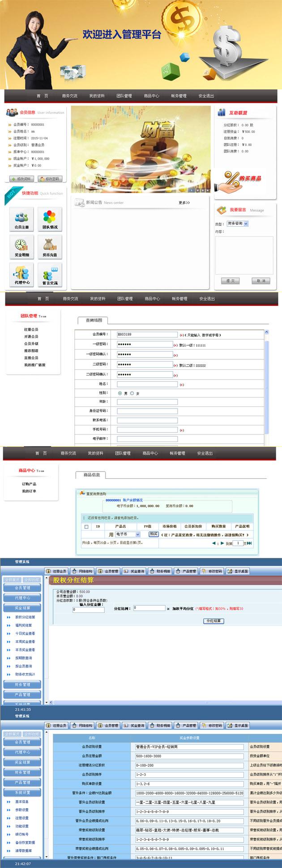This screenshot has height=868, width=282.
Task: Go to last page in product pager
Action: (249, 543)
